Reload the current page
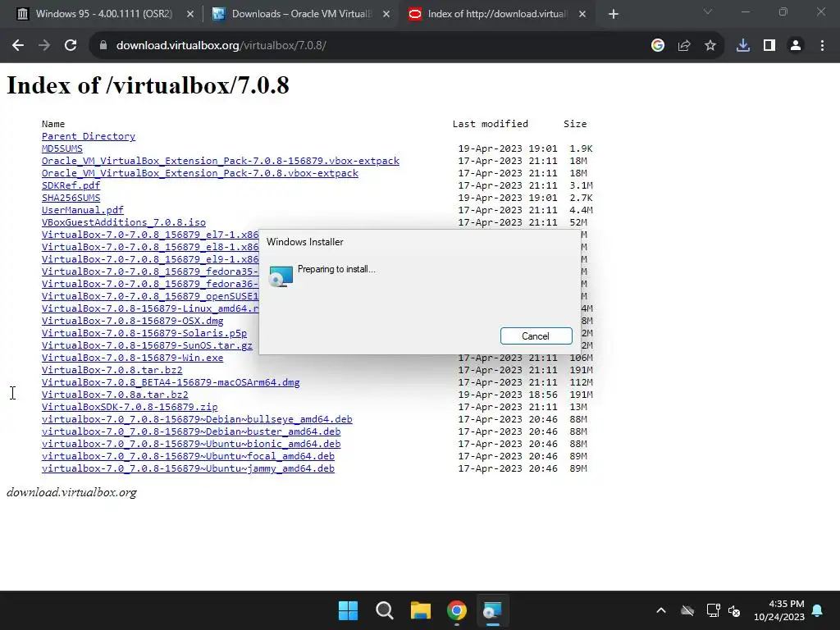The image size is (840, 630). pos(71,46)
